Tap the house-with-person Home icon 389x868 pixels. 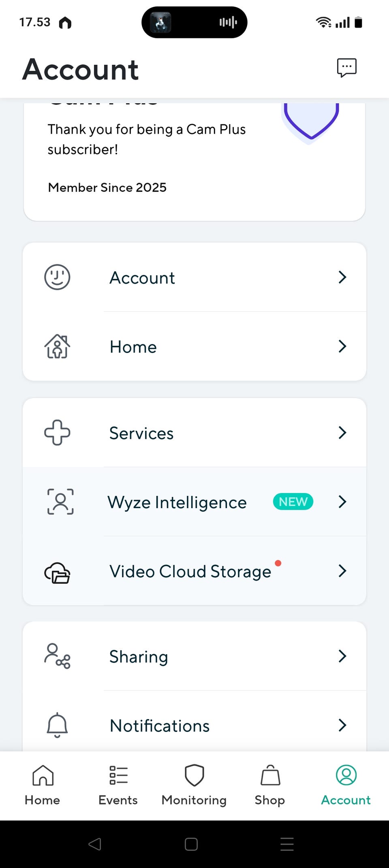57,347
